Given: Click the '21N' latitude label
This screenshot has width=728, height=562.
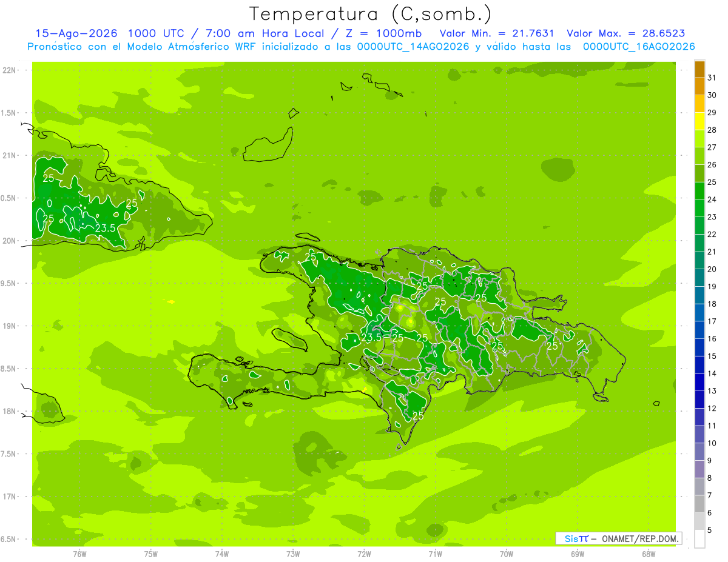Looking at the screenshot, I should click(8, 155).
